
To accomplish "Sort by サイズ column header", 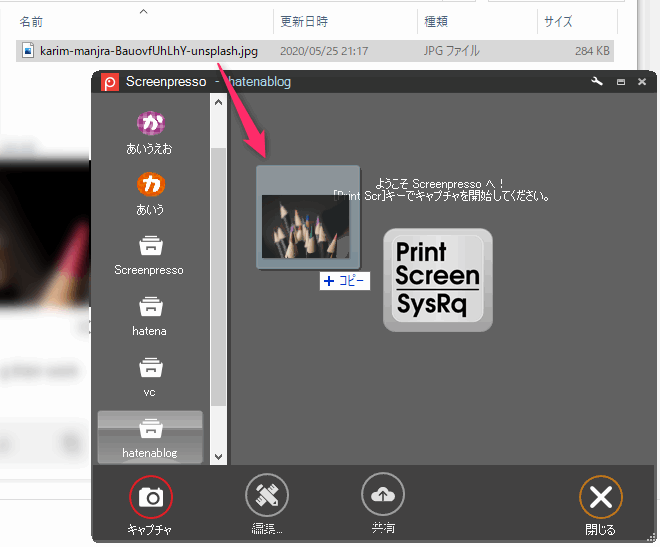I will [x=558, y=21].
